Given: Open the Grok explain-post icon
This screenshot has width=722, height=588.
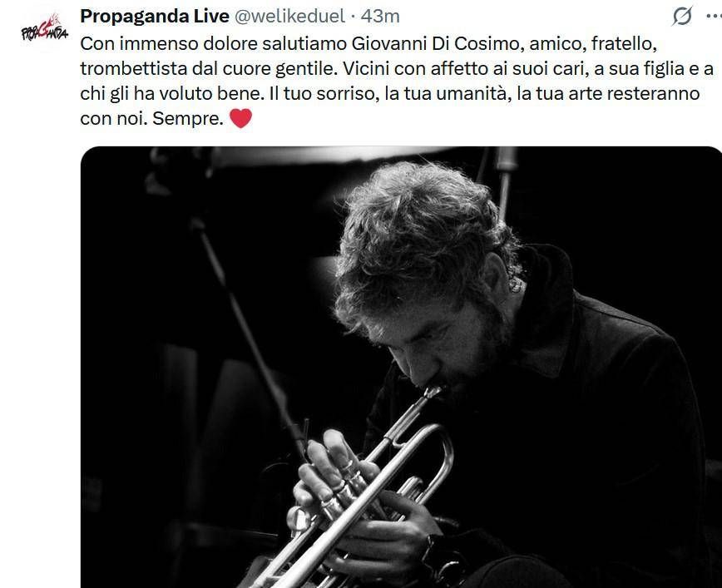Looking at the screenshot, I should pos(682,17).
